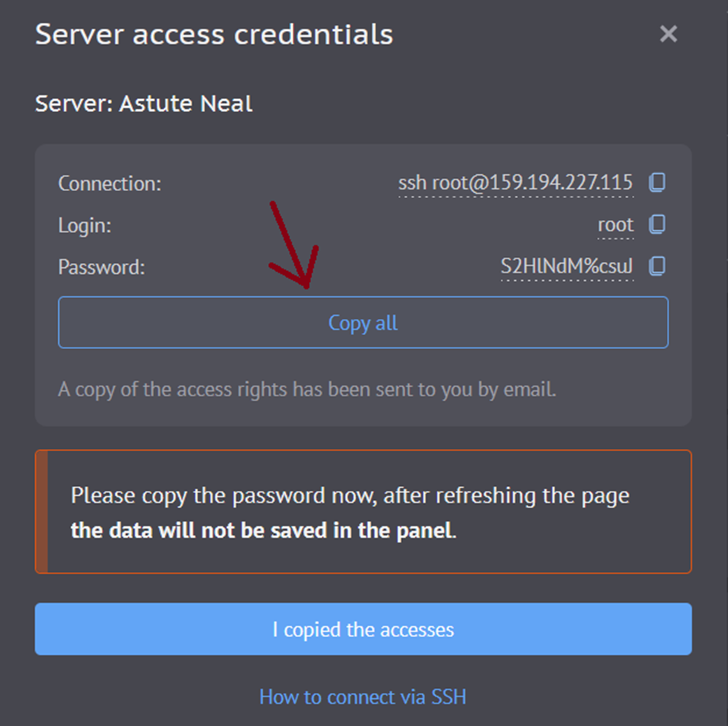Image resolution: width=728 pixels, height=726 pixels.
Task: Click the Login: field label
Action: [x=84, y=225]
